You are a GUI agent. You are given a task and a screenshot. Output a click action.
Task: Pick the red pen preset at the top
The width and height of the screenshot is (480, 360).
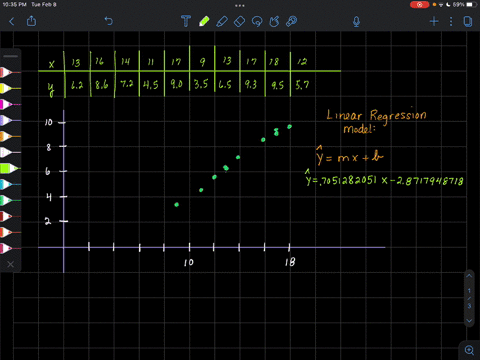pyautogui.click(x=10, y=72)
